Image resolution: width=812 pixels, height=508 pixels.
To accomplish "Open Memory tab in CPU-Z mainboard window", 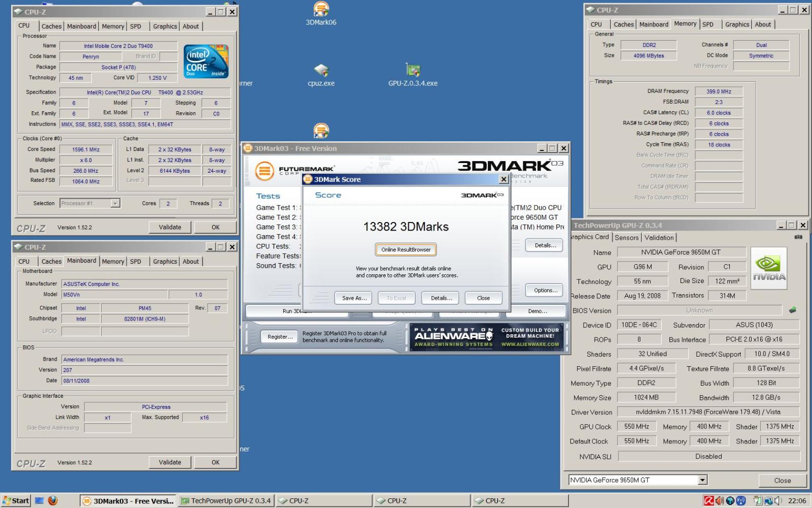I will [113, 262].
